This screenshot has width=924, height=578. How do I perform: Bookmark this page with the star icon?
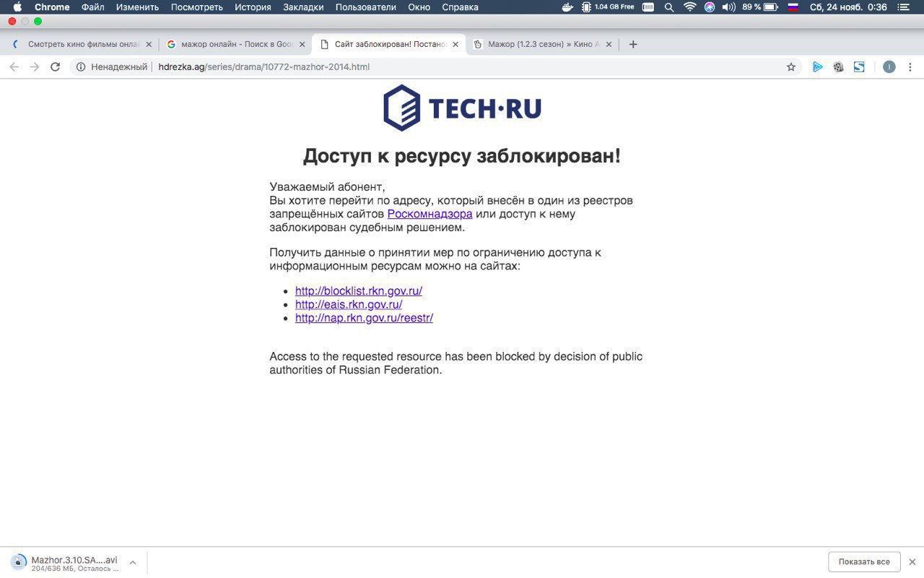pyautogui.click(x=791, y=66)
